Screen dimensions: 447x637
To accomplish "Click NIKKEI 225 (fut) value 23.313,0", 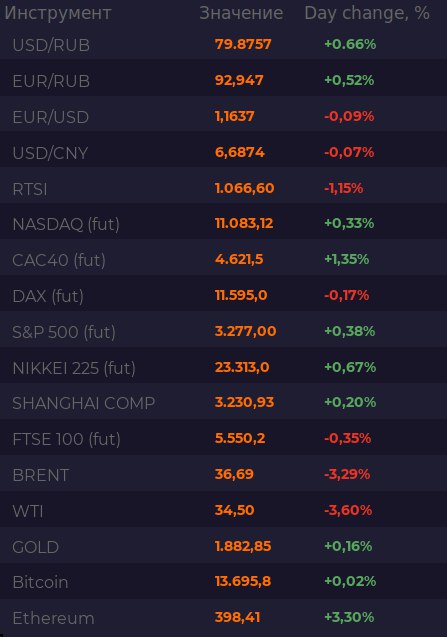I will (242, 367).
